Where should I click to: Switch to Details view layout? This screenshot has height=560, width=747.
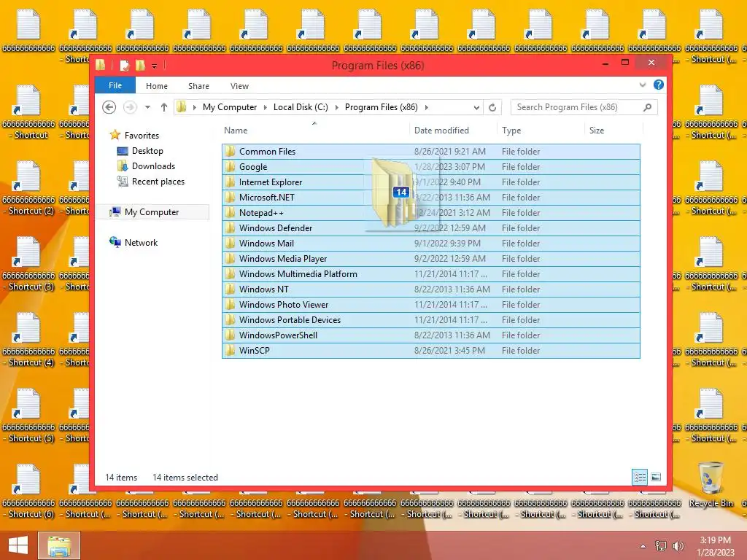coord(640,477)
